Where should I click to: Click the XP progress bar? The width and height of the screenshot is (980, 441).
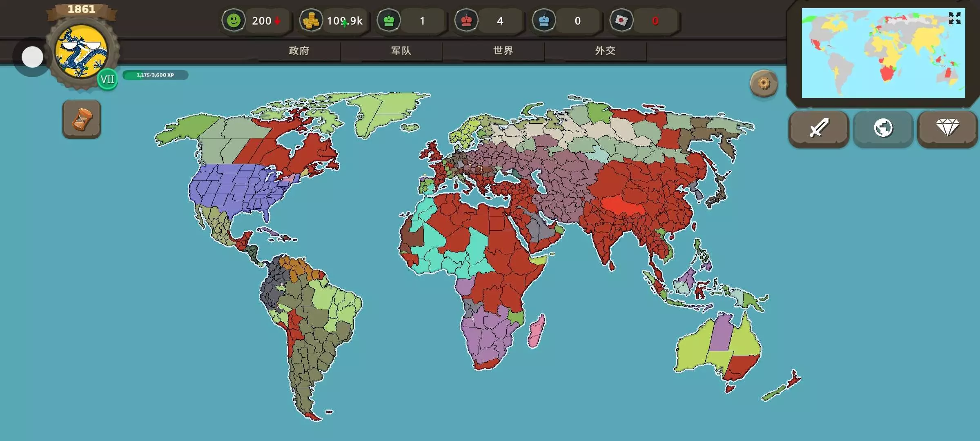pos(155,75)
